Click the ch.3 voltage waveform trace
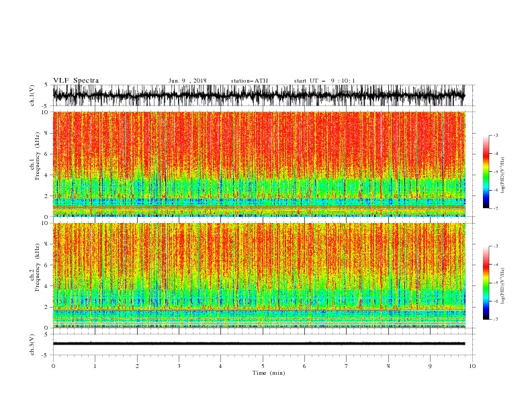 pos(259,344)
